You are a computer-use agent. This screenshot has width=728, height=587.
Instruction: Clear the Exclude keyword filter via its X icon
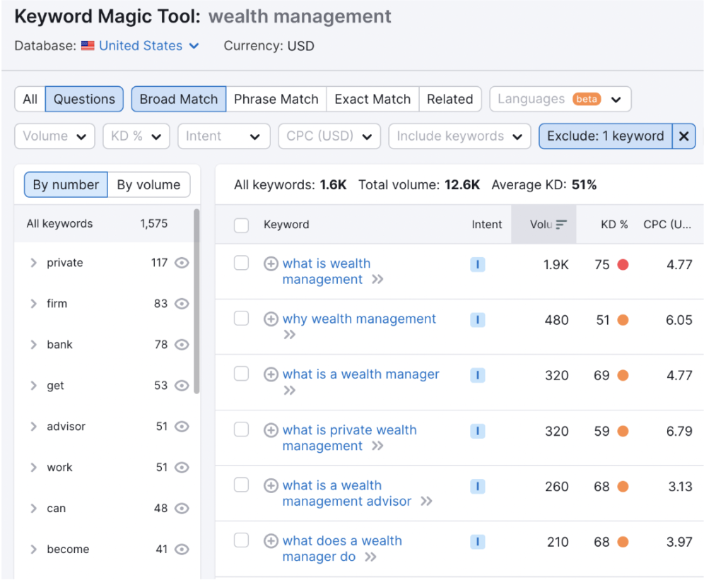683,136
